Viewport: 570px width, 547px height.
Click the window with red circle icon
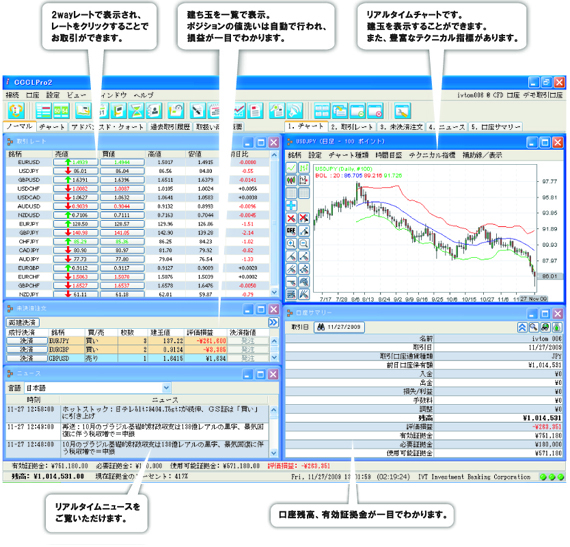[375, 110]
